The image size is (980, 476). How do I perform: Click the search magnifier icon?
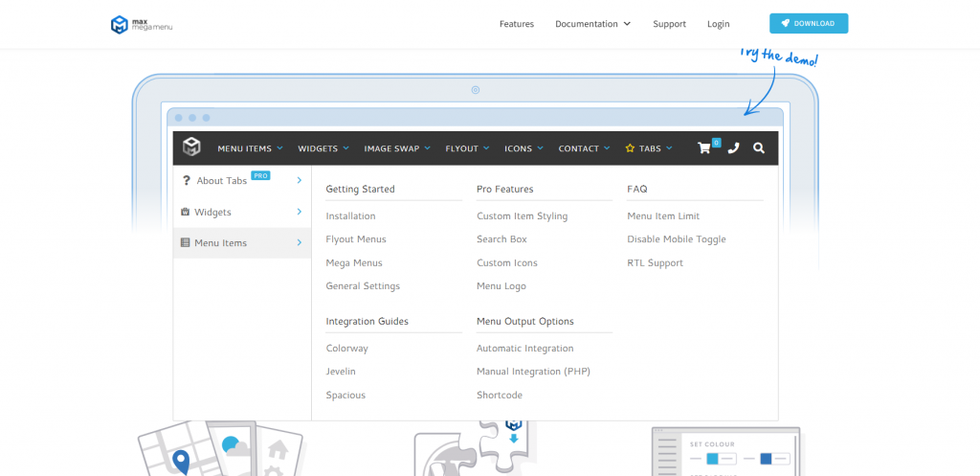(x=759, y=148)
